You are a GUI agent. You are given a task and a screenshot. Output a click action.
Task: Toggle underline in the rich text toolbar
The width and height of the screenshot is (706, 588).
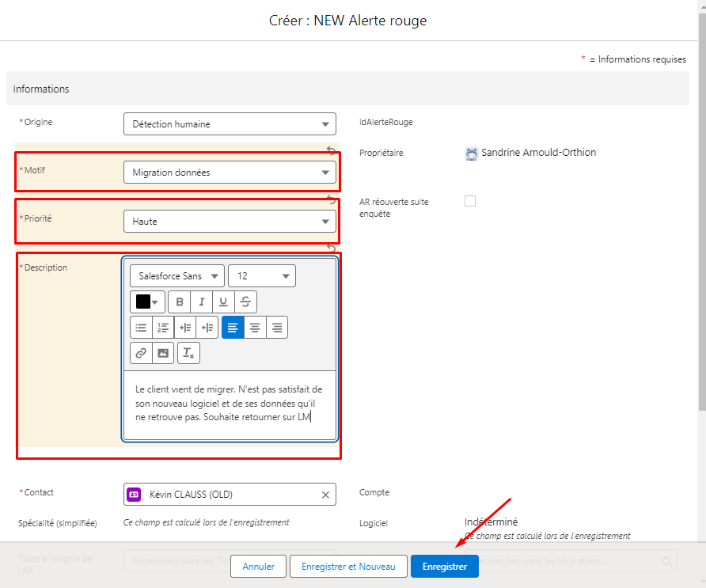point(223,302)
